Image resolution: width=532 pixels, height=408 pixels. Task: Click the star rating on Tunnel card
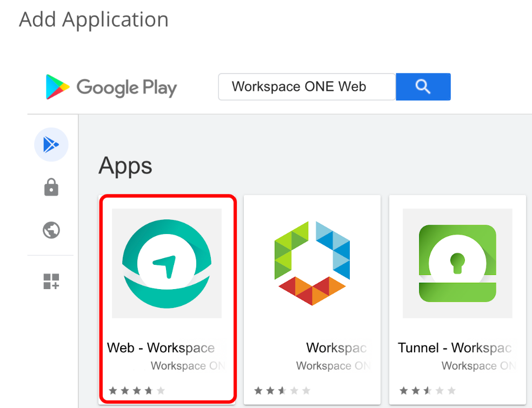428,390
